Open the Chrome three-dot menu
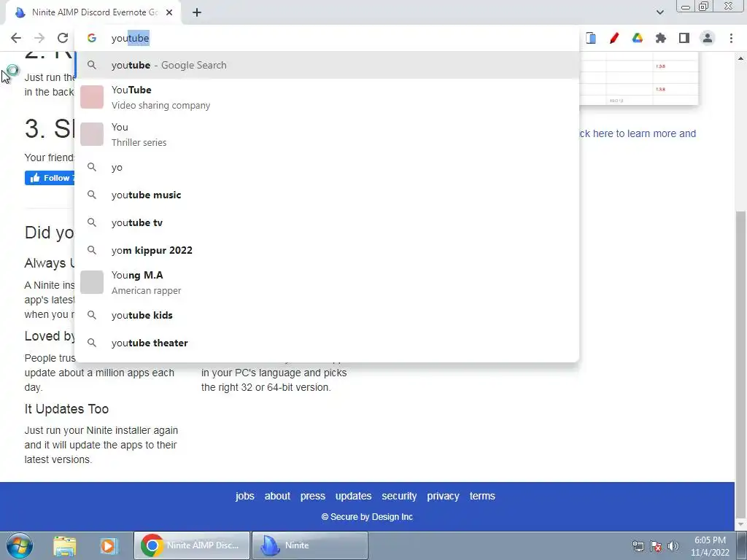This screenshot has width=747, height=560. (x=731, y=38)
